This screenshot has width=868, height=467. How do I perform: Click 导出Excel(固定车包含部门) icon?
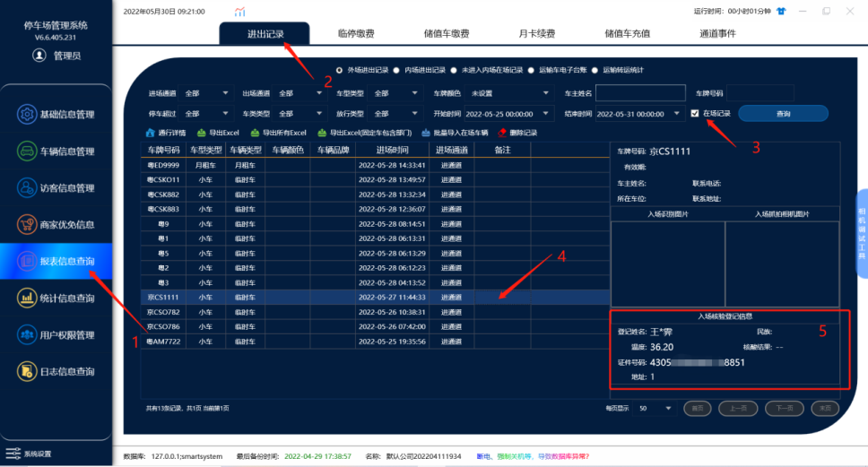pyautogui.click(x=322, y=133)
